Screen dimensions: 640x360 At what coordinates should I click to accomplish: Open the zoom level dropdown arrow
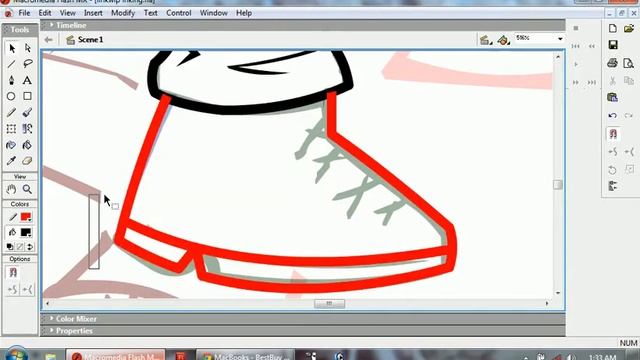pyautogui.click(x=560, y=39)
